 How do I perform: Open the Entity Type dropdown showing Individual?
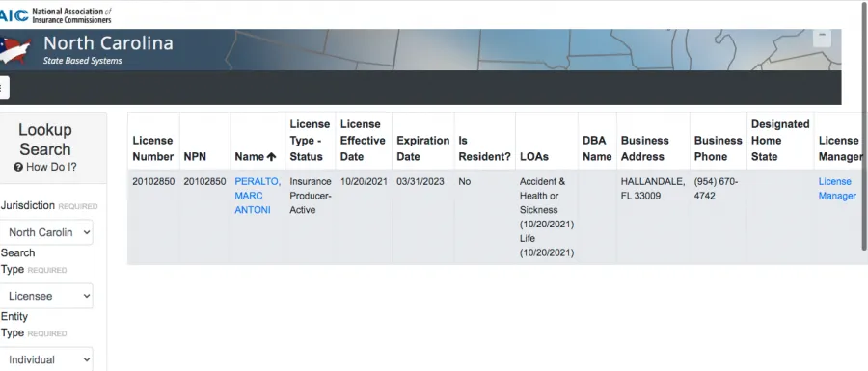[x=46, y=359]
